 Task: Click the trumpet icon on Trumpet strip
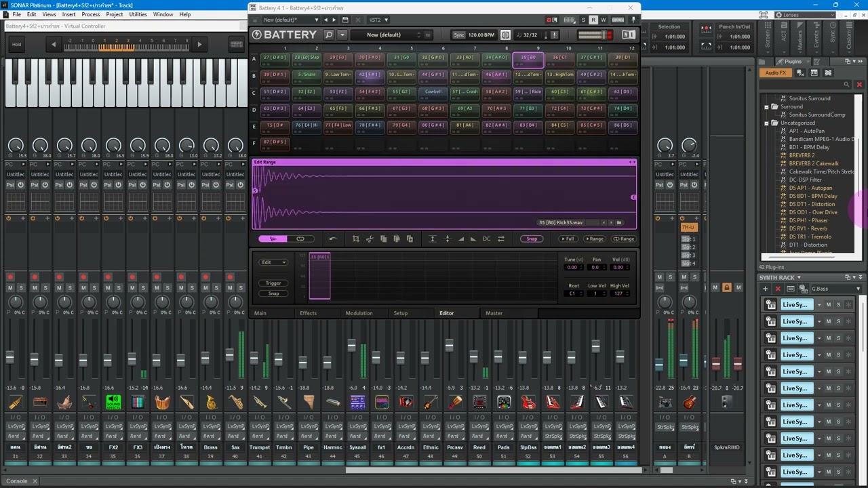tap(260, 403)
